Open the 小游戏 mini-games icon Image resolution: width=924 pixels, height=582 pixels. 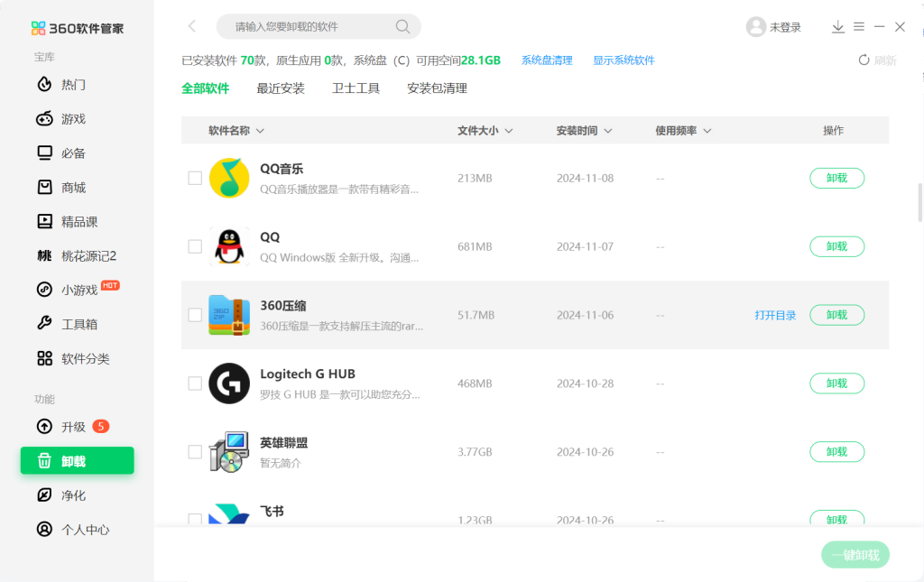tap(44, 290)
